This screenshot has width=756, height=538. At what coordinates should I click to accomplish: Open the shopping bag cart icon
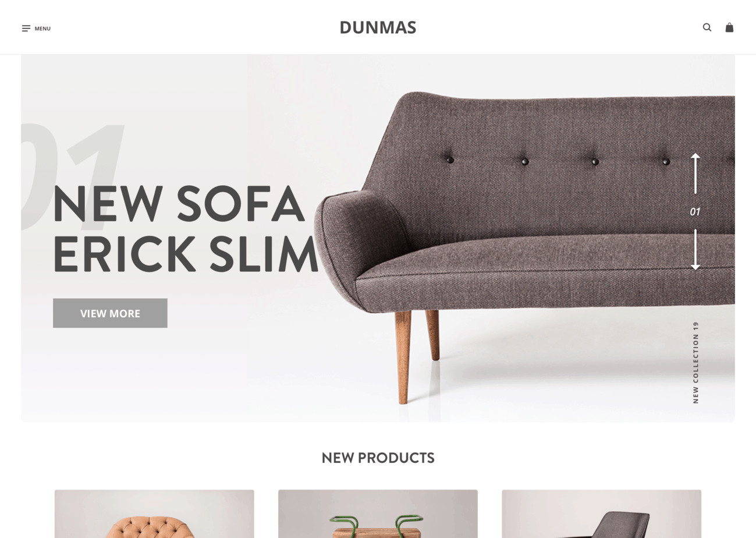(729, 27)
